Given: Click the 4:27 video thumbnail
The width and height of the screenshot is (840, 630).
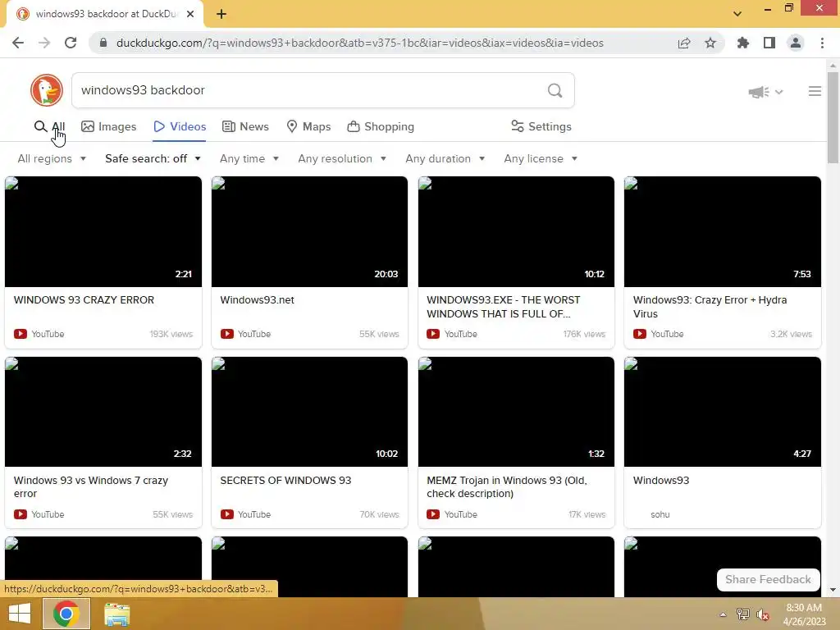Looking at the screenshot, I should 722,412.
